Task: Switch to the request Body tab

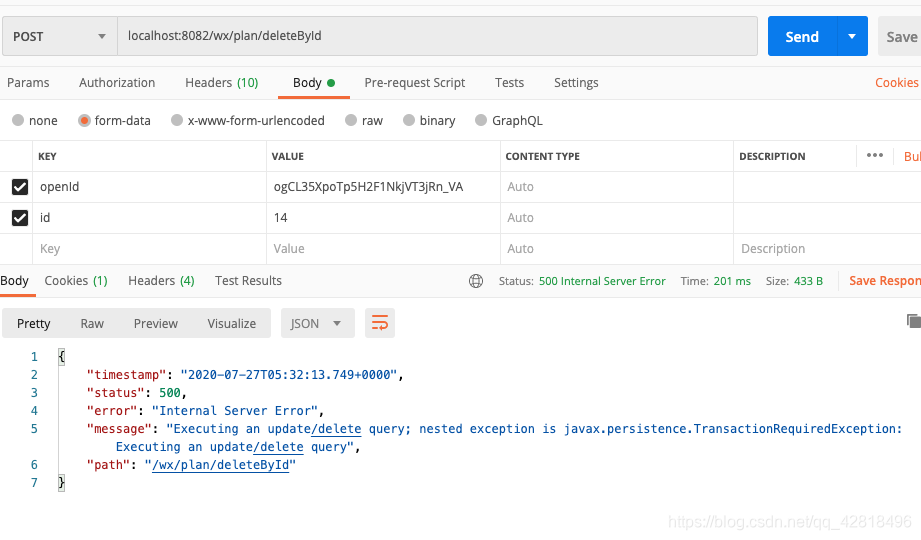Action: 314,83
